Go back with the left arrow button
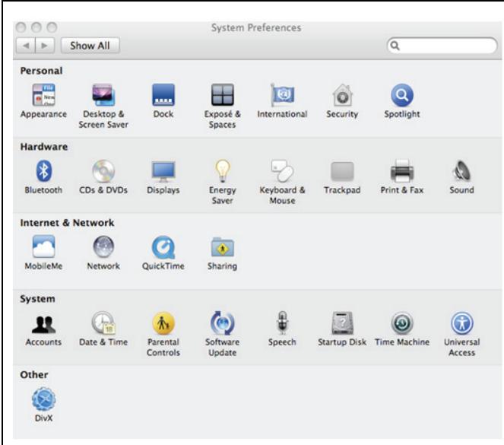Image resolution: width=504 pixels, height=445 pixels. pyautogui.click(x=26, y=46)
